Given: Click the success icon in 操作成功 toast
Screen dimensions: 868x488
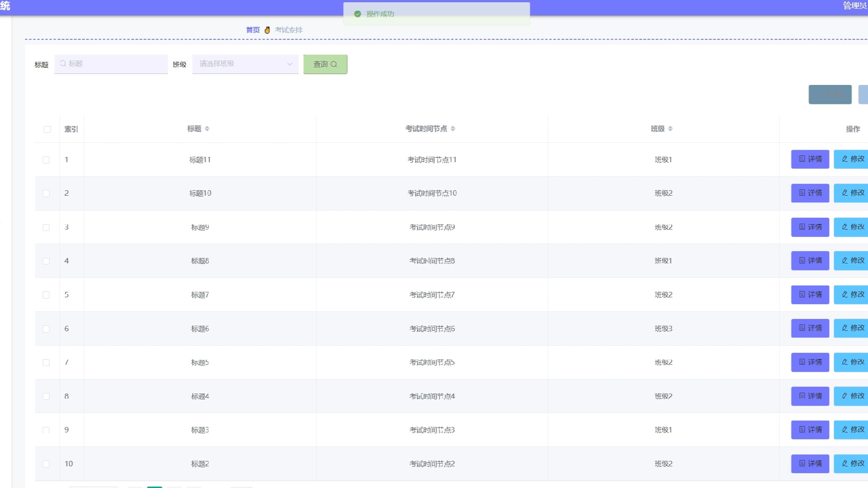Looking at the screenshot, I should [358, 14].
